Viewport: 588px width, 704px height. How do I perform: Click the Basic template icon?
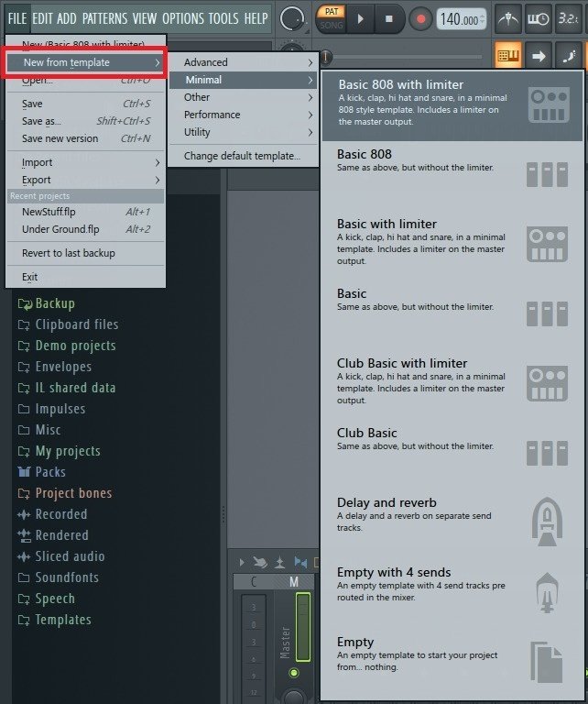tap(547, 313)
